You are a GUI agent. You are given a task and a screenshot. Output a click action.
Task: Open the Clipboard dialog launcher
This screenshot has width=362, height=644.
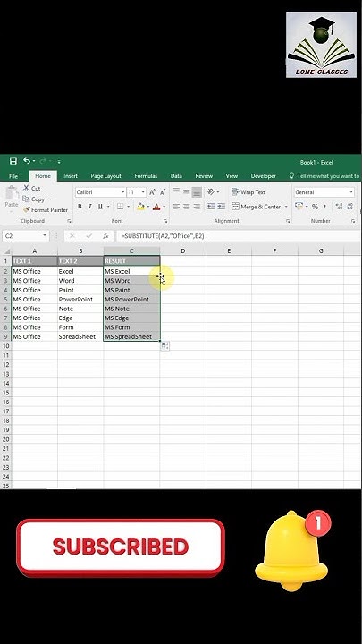click(x=69, y=221)
